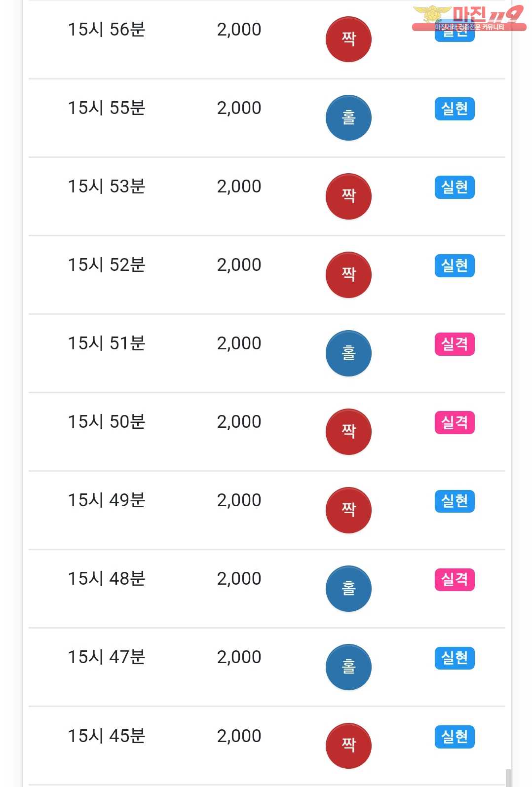This screenshot has height=787, width=532.
Task: Tap the pink 실격 badge for 15시 50분
Action: [455, 422]
